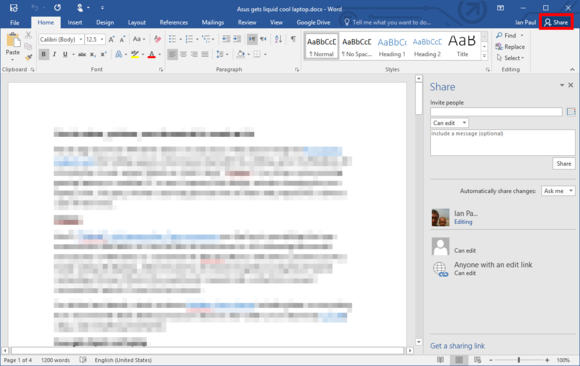Click the Invite people input field
This screenshot has height=366, width=580.
point(496,112)
